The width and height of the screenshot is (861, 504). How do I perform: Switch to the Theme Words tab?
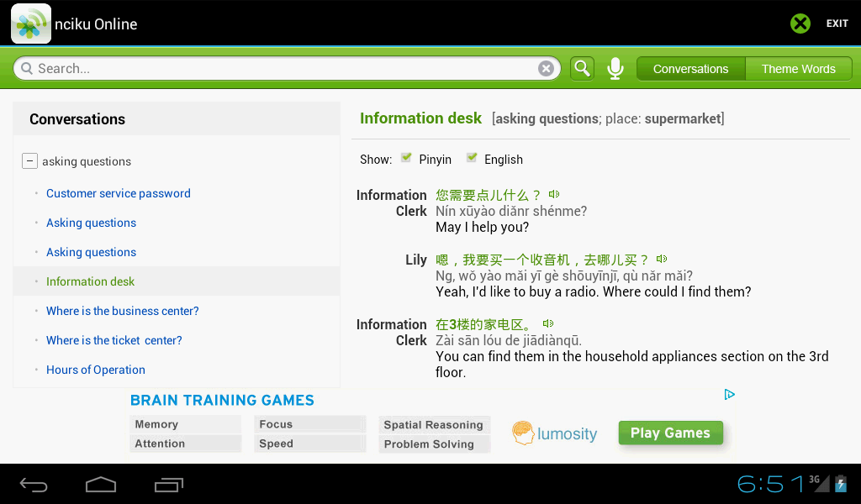coord(797,68)
